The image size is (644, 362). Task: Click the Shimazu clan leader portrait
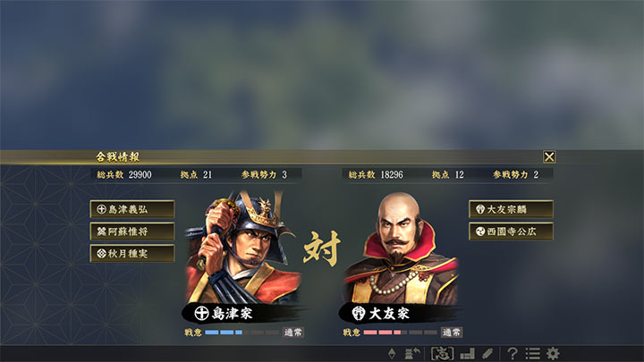point(242,247)
